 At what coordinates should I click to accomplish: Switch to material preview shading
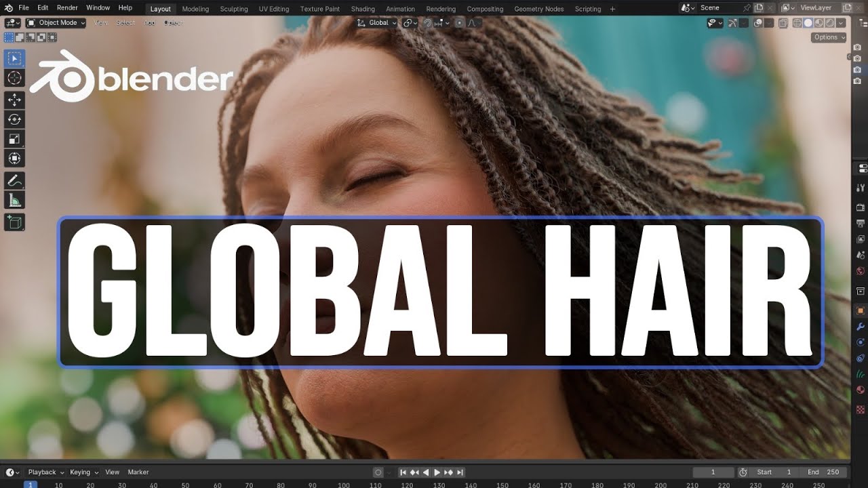[818, 23]
